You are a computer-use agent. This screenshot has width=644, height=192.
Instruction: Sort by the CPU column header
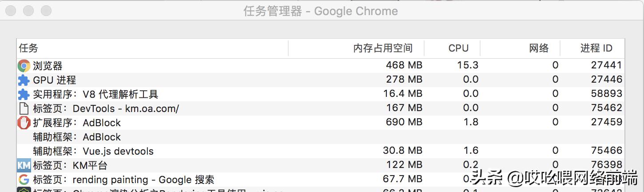pyautogui.click(x=458, y=48)
